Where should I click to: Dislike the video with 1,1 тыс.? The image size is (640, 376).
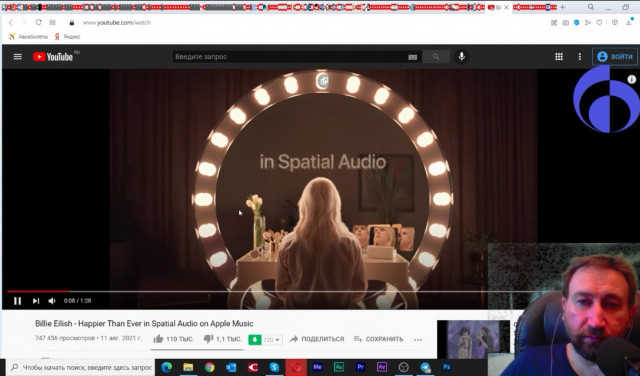click(x=222, y=339)
